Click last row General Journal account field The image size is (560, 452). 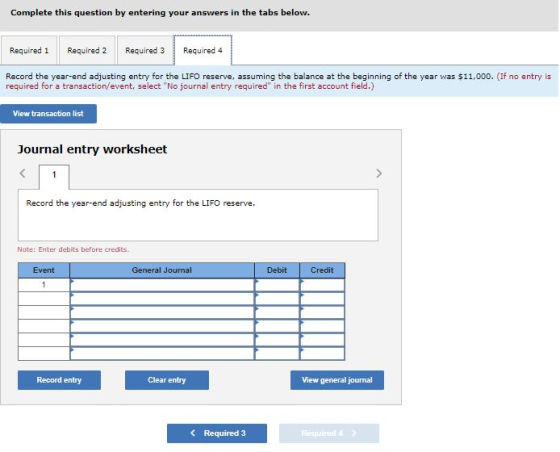tap(162, 353)
